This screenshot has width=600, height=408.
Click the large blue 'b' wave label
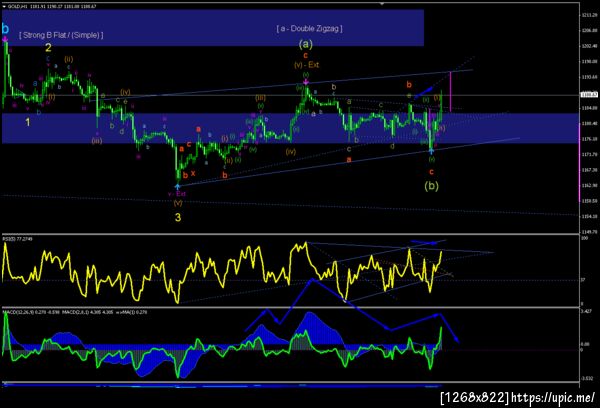point(5,29)
